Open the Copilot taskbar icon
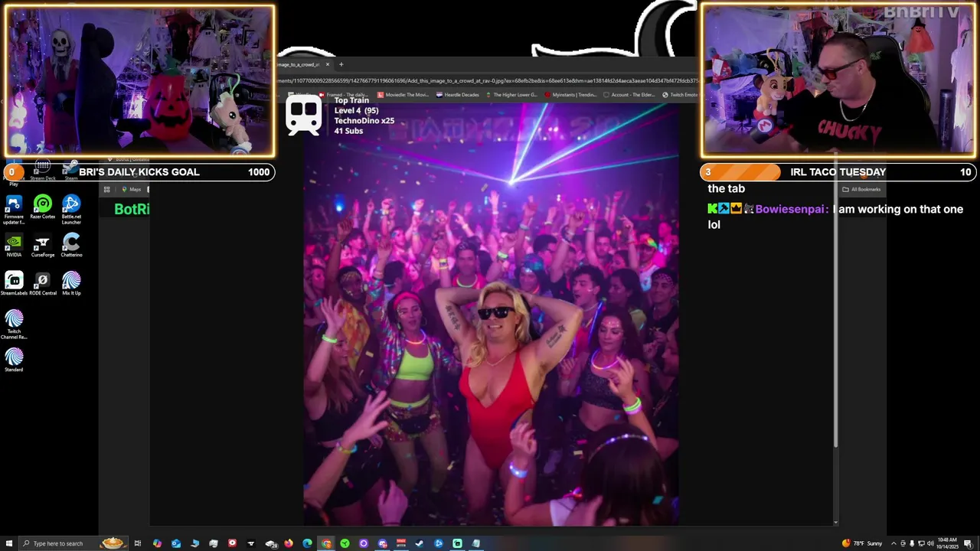 point(157,543)
